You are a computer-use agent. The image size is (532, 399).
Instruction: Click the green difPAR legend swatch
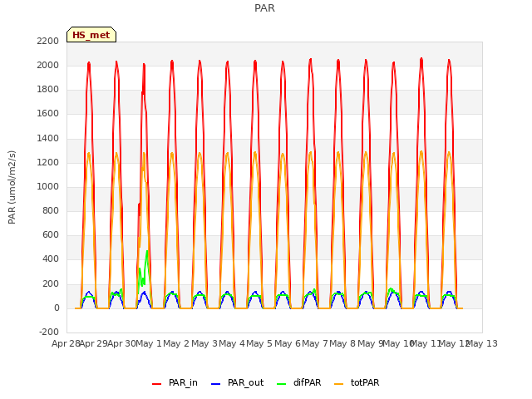point(282,383)
